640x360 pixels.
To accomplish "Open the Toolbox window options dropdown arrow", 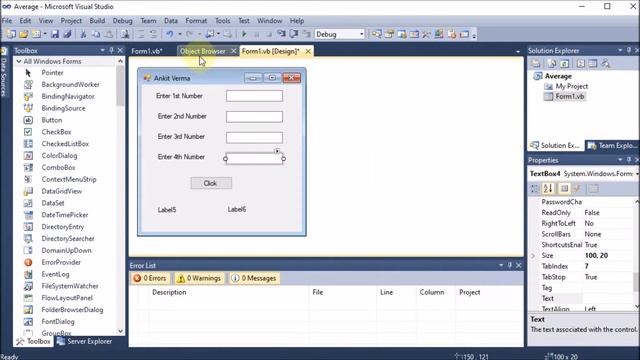I will coord(102,50).
